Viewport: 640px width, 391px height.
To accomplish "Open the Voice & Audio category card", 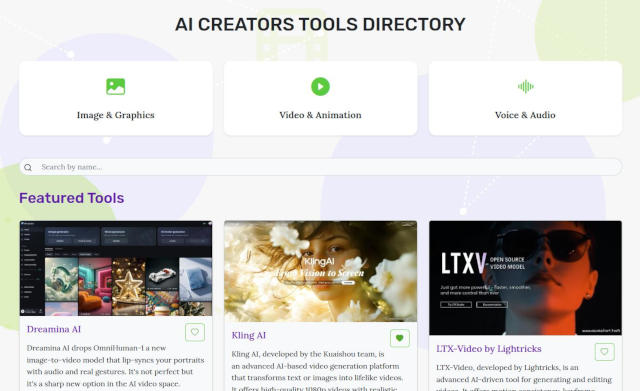I will coord(525,98).
